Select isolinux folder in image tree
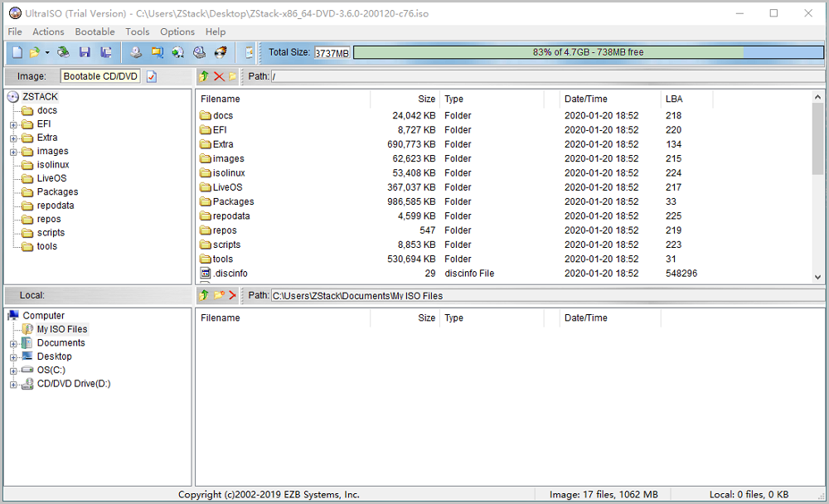Image resolution: width=829 pixels, height=504 pixels. pyautogui.click(x=53, y=165)
